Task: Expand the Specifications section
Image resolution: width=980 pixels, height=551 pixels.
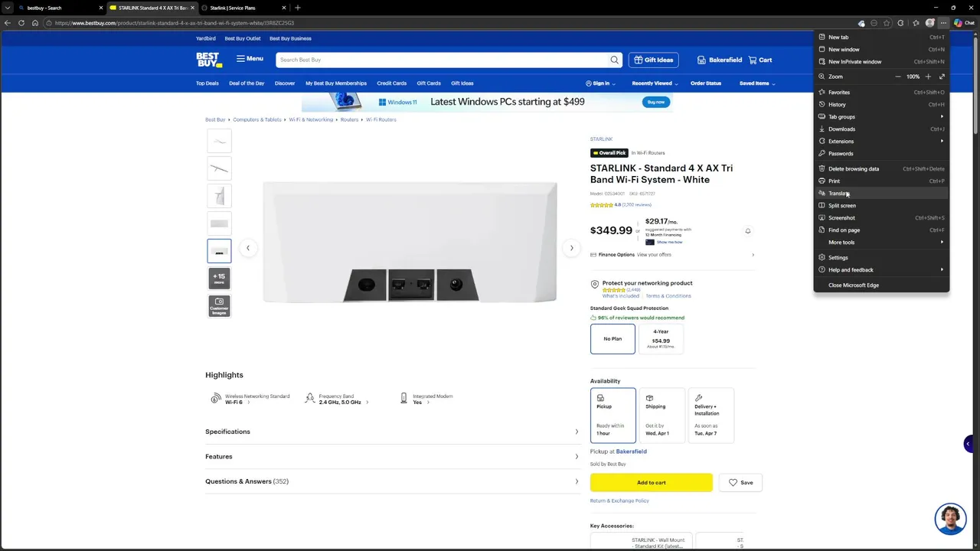Action: (392, 432)
